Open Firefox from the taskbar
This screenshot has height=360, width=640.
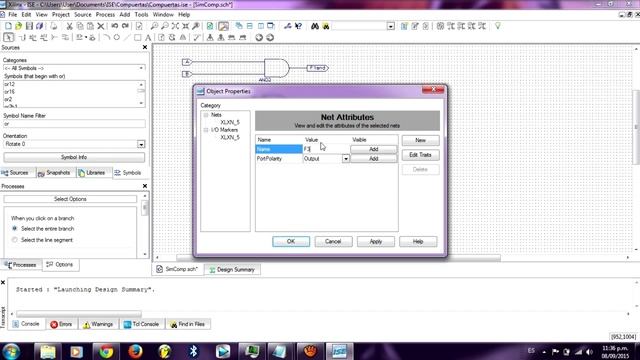click(135, 351)
